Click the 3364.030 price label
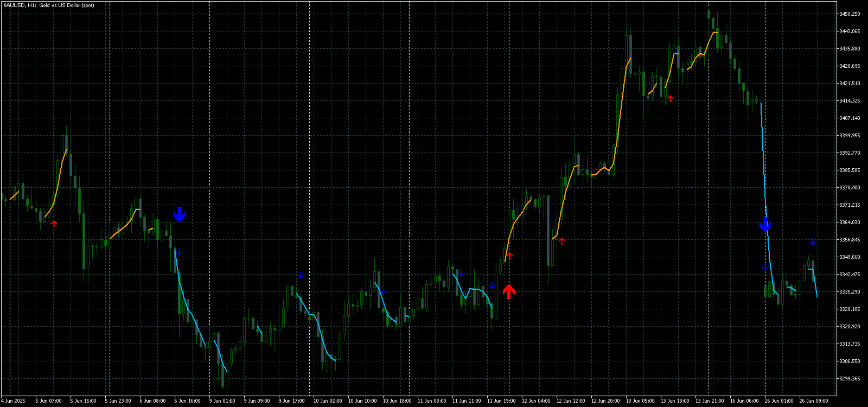The image size is (868, 407). [850, 222]
